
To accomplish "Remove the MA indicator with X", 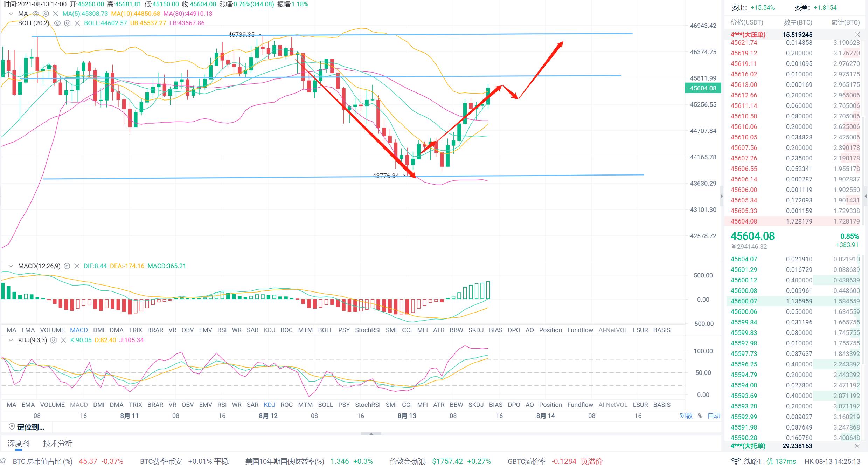I will click(x=56, y=14).
